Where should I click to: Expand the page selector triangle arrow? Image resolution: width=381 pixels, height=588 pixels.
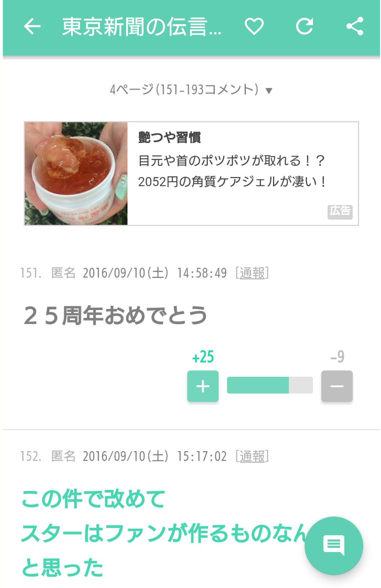[x=269, y=91]
